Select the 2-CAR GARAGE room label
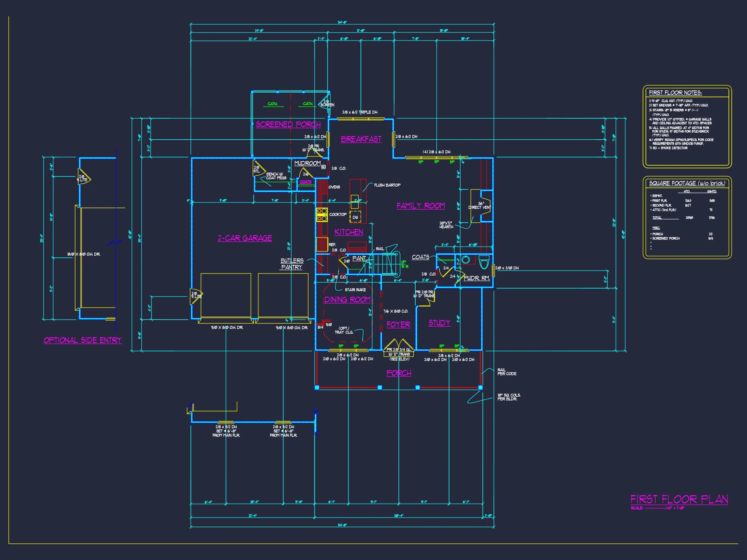Image resolution: width=747 pixels, height=560 pixels. [x=245, y=238]
